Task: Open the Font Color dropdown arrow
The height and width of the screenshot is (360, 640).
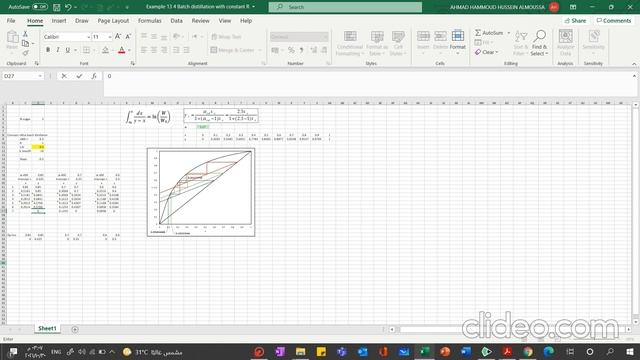Action: (x=129, y=50)
